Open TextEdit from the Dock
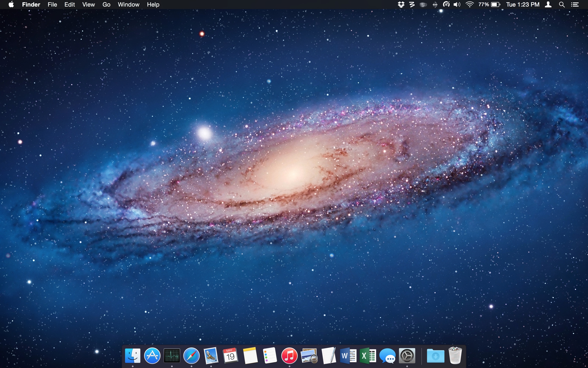 (x=329, y=356)
